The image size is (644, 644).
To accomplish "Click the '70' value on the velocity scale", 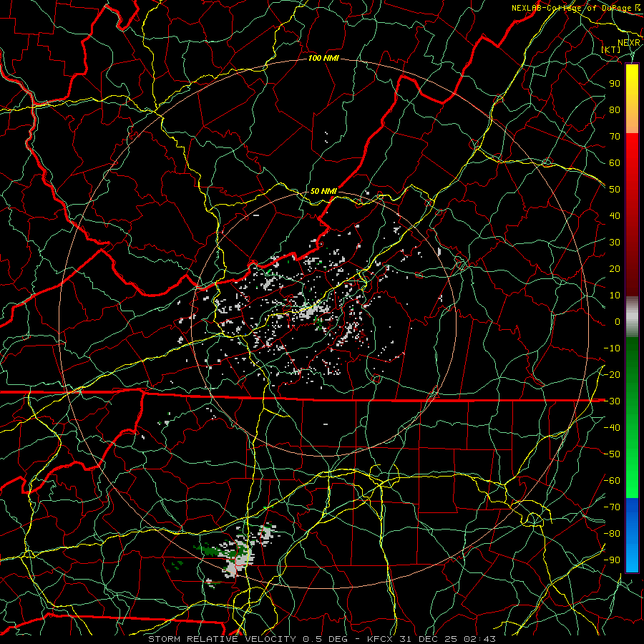I will click(x=615, y=137).
